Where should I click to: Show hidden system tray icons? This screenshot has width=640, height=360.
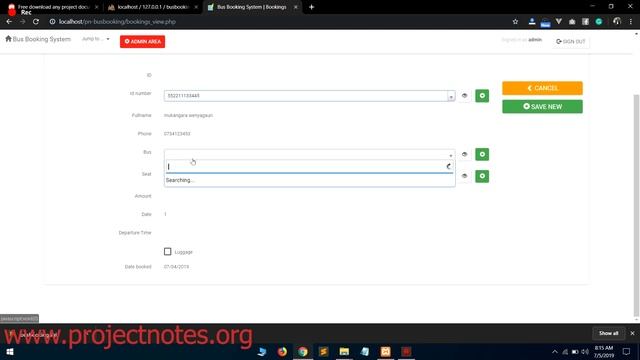click(554, 351)
